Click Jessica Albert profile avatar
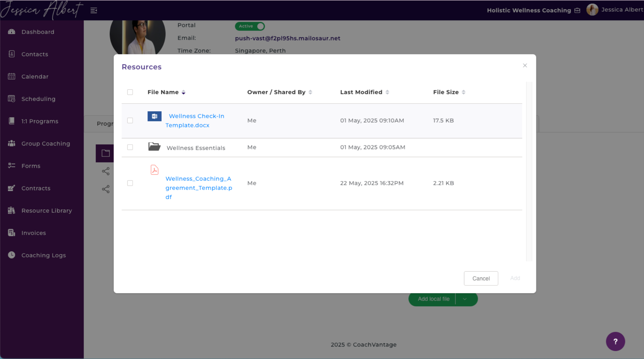This screenshot has height=359, width=644. point(592,10)
